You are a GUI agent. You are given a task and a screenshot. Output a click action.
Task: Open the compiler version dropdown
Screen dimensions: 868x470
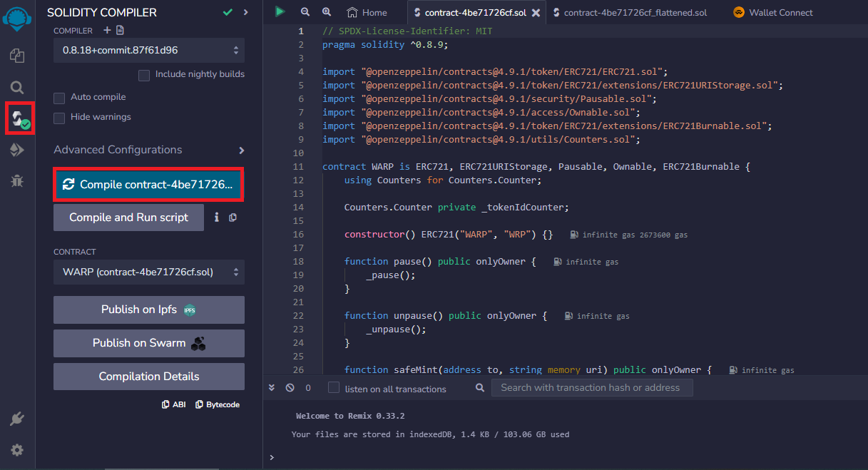click(x=148, y=51)
